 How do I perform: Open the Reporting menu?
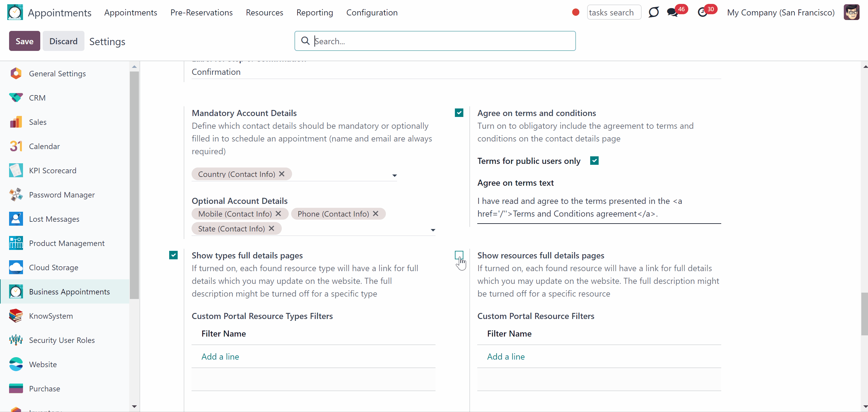pos(315,12)
